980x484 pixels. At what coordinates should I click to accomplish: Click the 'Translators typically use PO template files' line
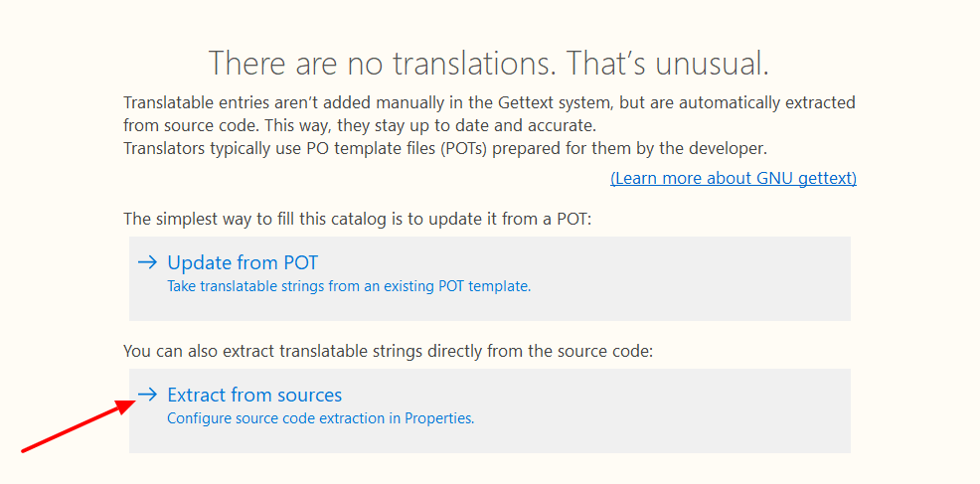pyautogui.click(x=445, y=149)
